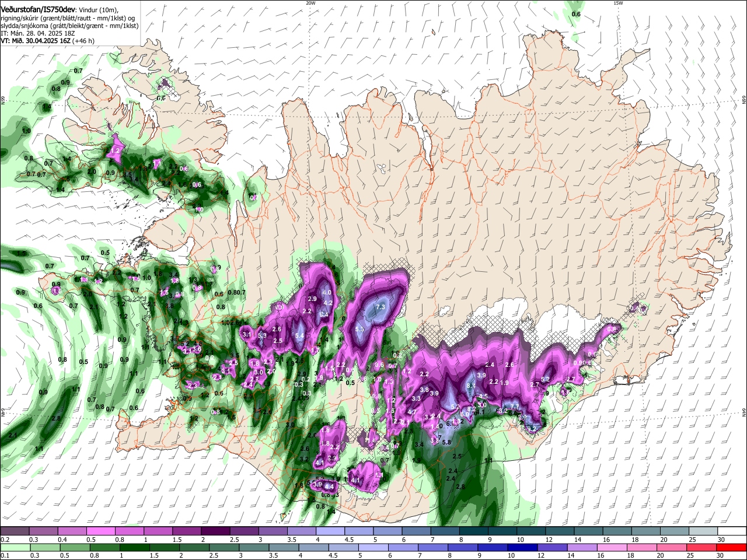
Task: Select upper snow-scale swatch labelled 16
Action: coord(618,531)
